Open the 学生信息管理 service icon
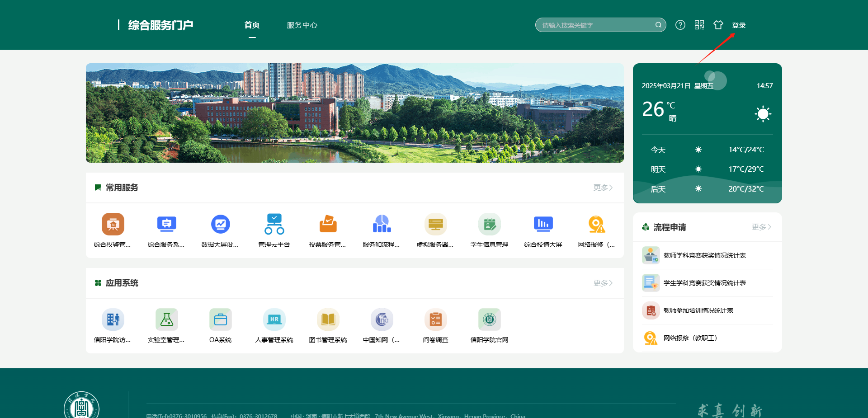Viewport: 868px width, 418px height. click(x=489, y=224)
